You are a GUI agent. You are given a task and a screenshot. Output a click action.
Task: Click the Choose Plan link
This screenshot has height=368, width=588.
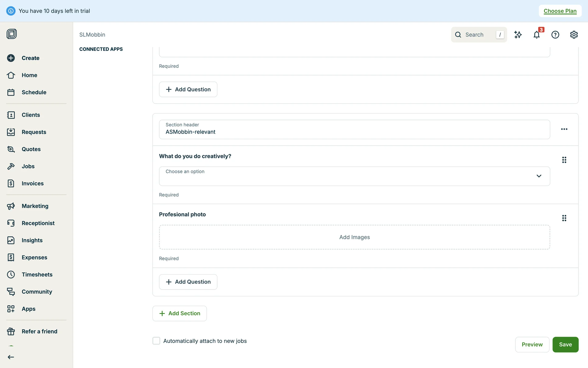[x=560, y=11]
